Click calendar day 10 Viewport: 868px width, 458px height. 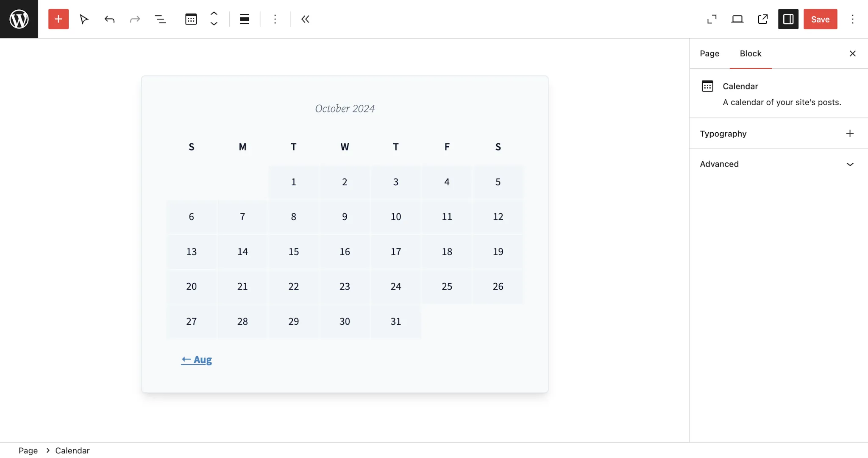(396, 217)
